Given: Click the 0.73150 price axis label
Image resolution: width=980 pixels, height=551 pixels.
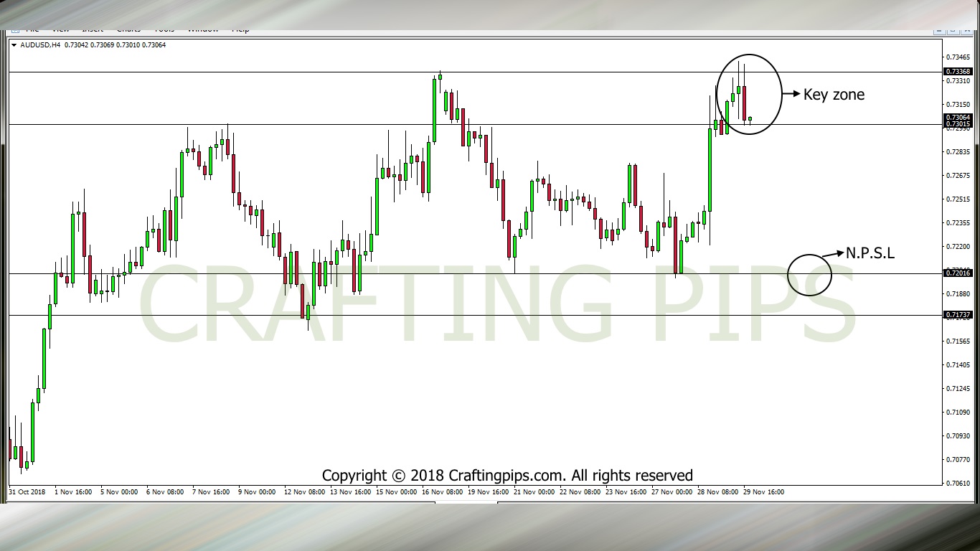Looking at the screenshot, I should 959,105.
